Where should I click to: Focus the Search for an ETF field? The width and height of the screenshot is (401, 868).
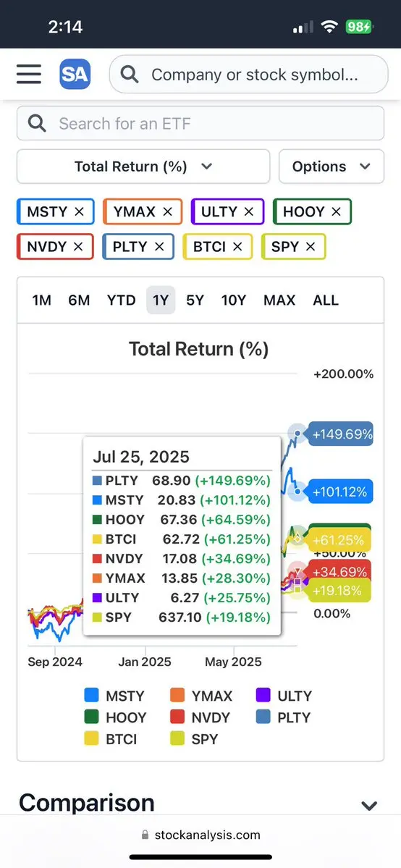tap(200, 123)
